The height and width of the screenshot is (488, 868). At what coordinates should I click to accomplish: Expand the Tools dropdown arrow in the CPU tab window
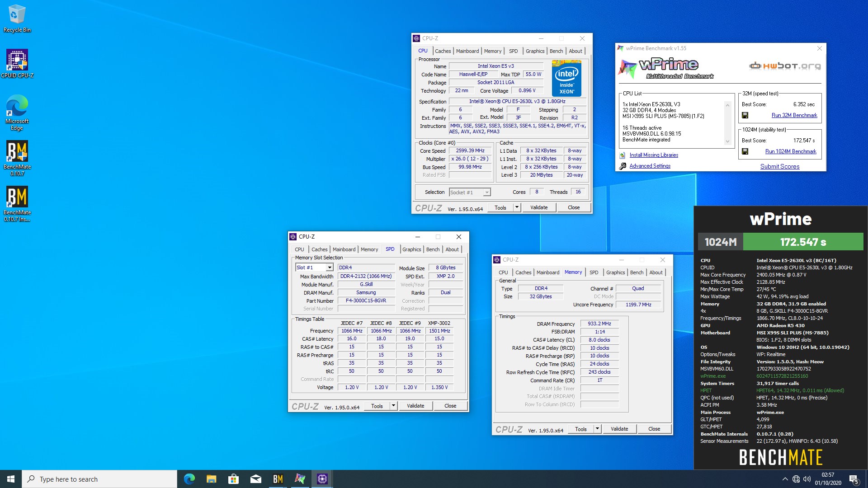[517, 207]
